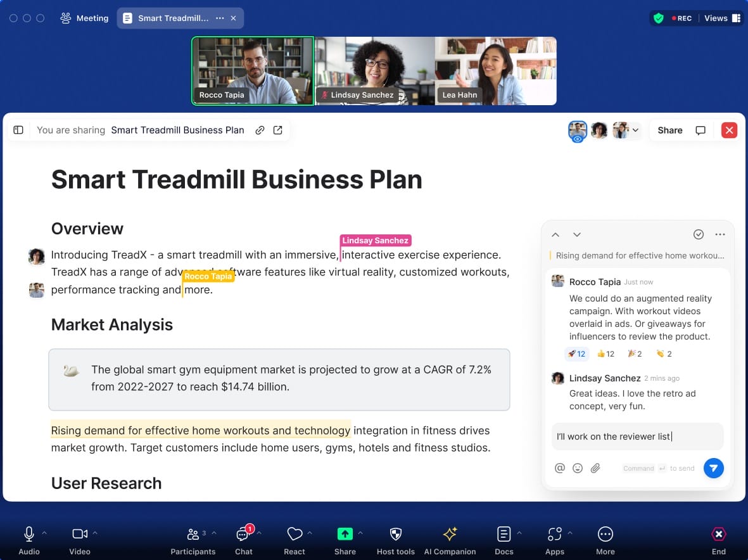Mute the microphone
Image resolution: width=748 pixels, height=560 pixels.
pos(29,533)
